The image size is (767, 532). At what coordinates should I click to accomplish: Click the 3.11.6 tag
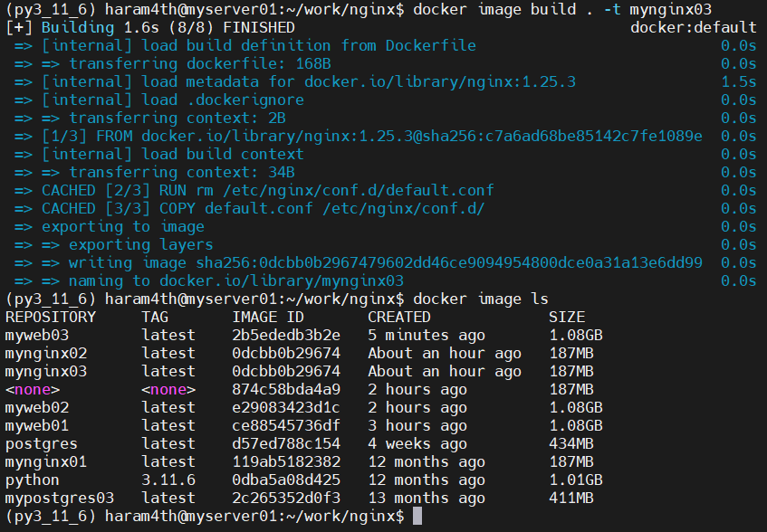168,480
